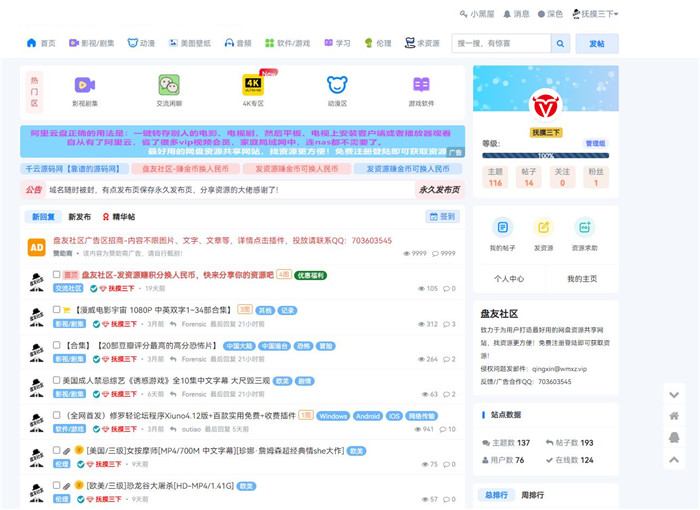Open 我的主页 link
This screenshot has width=700, height=510.
point(582,279)
